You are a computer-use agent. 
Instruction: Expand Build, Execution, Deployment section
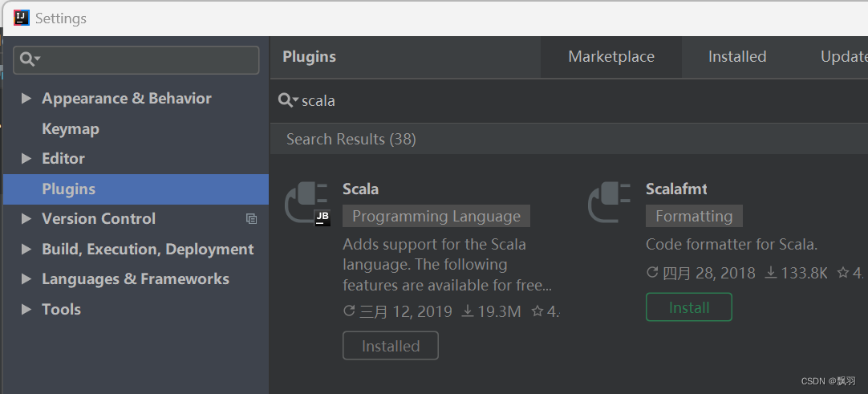point(26,249)
